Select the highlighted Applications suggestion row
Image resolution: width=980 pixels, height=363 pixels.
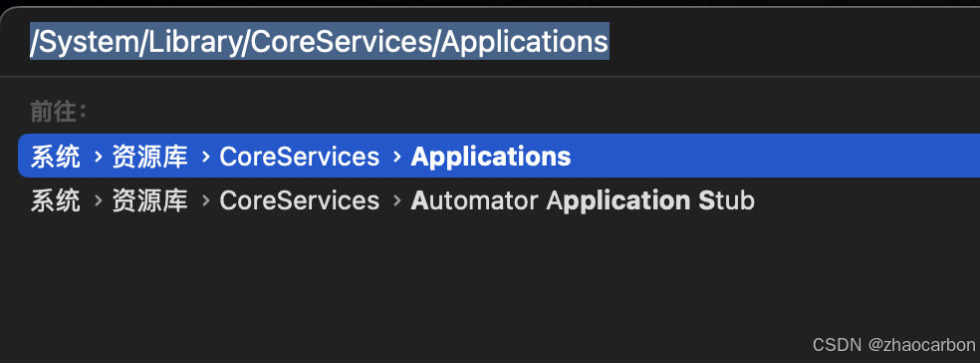[x=499, y=156]
